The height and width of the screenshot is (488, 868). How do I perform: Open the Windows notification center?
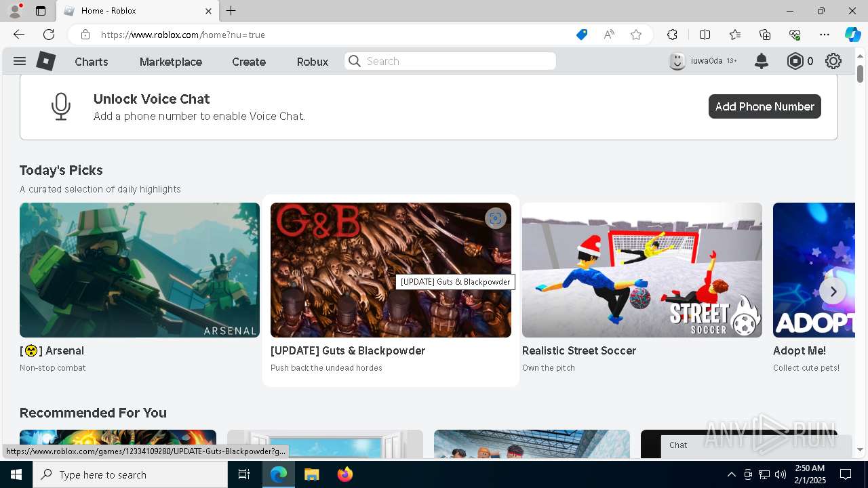pos(846,474)
